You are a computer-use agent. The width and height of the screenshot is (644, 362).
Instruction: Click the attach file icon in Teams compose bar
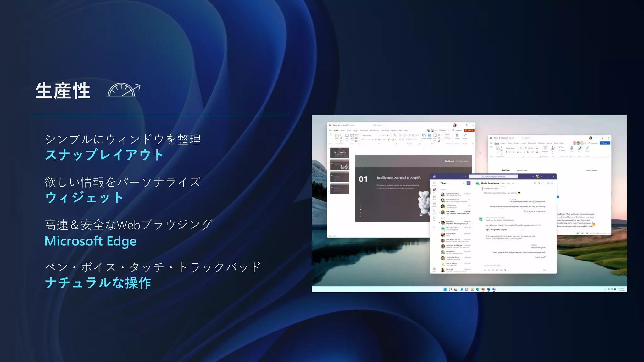click(x=489, y=270)
